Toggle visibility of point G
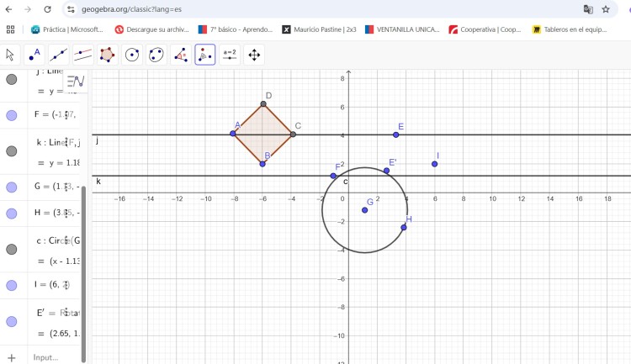This screenshot has width=631, height=364. tap(12, 187)
